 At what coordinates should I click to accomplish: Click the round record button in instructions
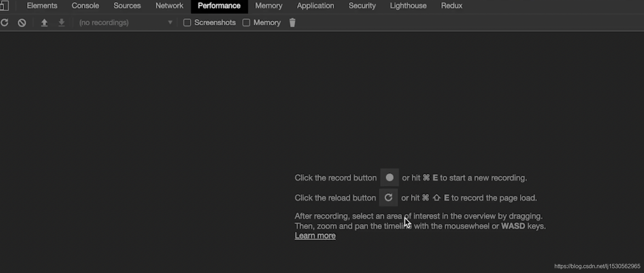390,178
